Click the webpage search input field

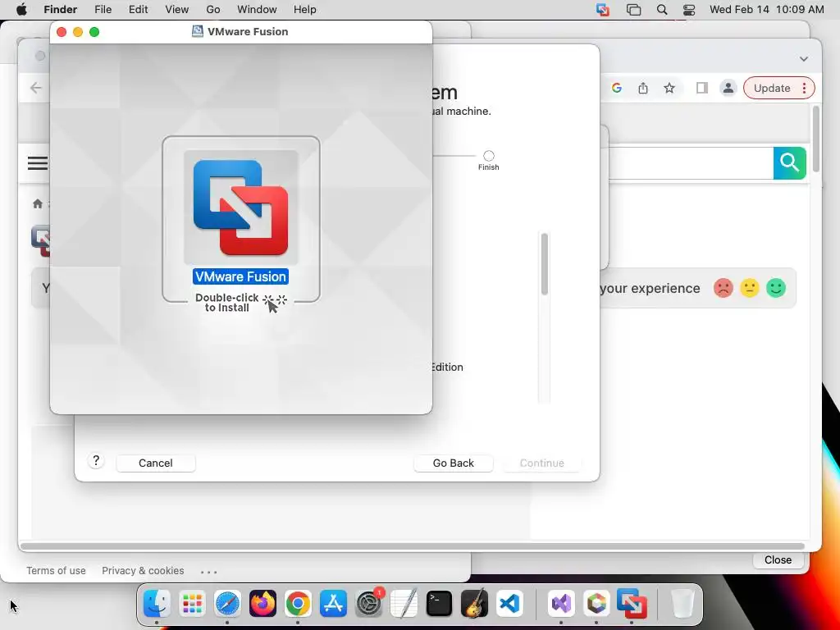point(691,163)
